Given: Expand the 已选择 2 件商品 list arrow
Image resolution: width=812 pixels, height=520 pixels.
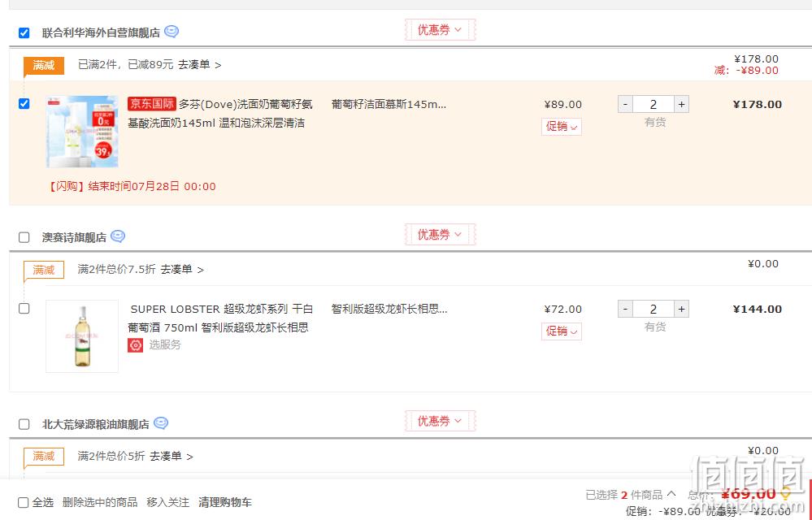Looking at the screenshot, I should [671, 494].
